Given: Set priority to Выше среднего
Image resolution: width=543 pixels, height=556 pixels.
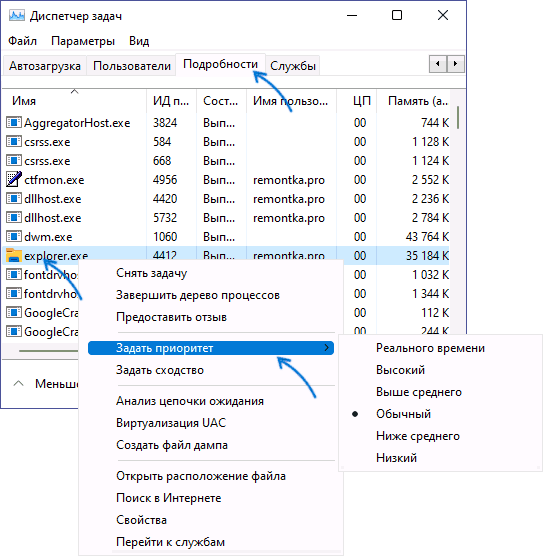Looking at the screenshot, I should (x=419, y=392).
